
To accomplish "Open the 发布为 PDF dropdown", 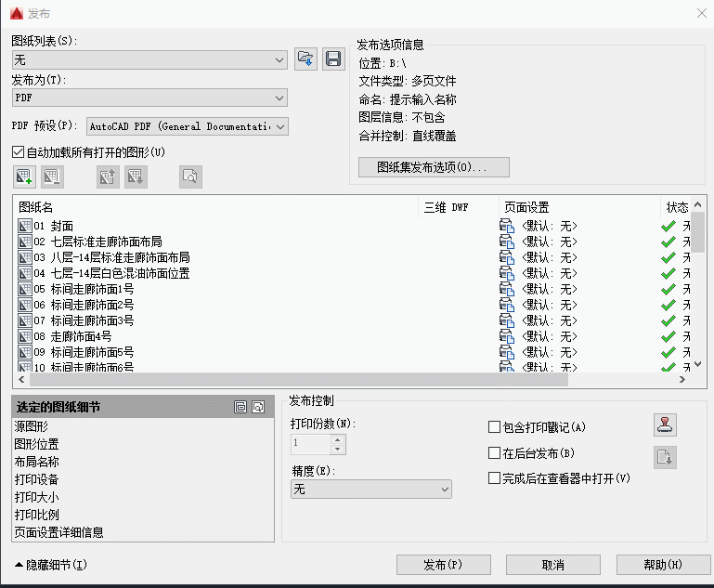I will pyautogui.click(x=149, y=98).
